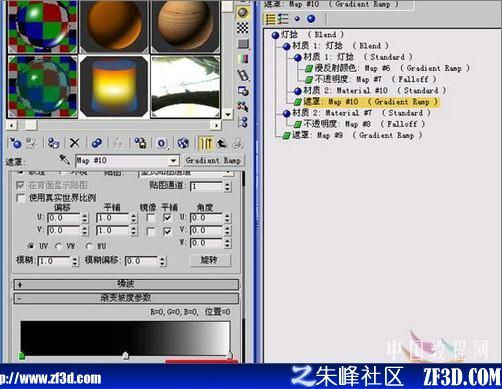Toggle the U 平铺 tile checkbox

coord(167,218)
